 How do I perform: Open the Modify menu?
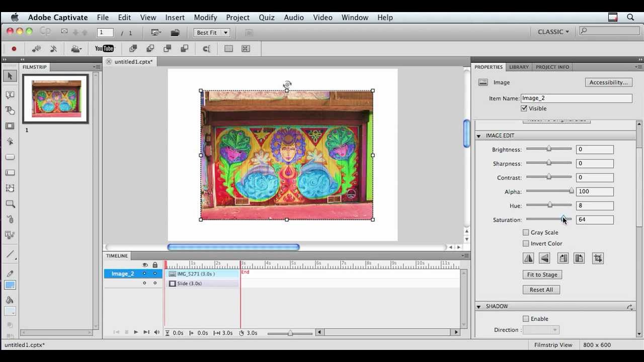(x=205, y=18)
